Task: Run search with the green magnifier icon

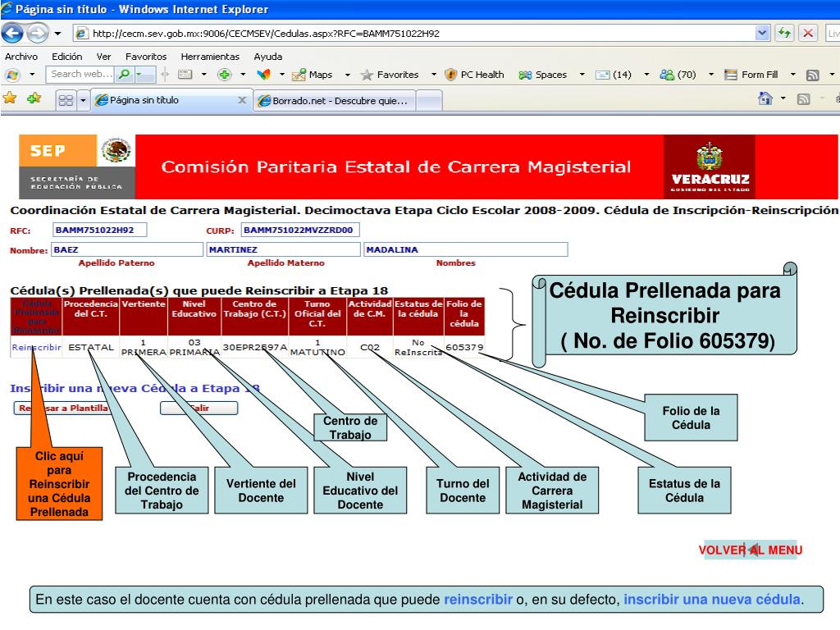Action: [x=125, y=74]
